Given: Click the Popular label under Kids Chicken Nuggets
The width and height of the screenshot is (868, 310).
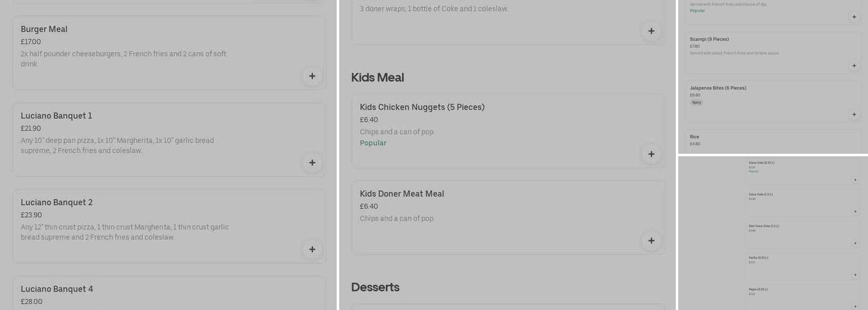Looking at the screenshot, I should coord(373,143).
